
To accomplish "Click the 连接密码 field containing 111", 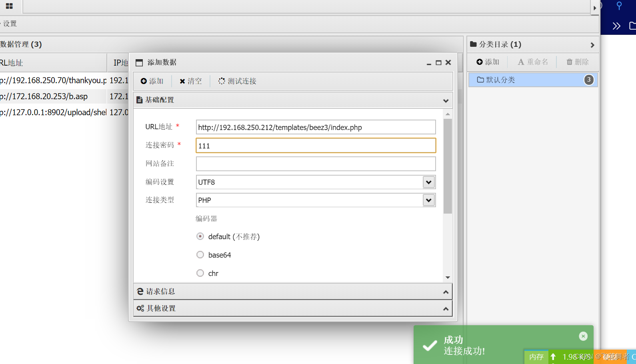I will coord(316,146).
